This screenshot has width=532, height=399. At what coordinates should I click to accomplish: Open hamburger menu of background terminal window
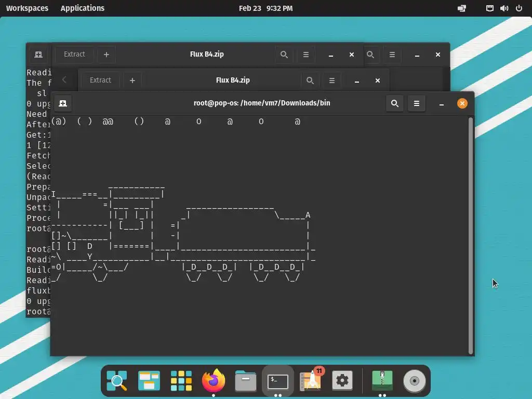tap(392, 54)
